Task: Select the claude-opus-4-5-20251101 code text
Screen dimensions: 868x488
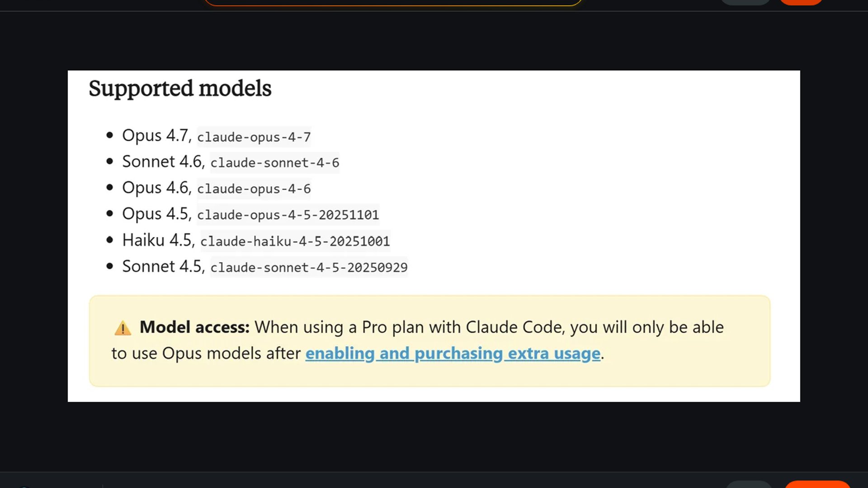Action: click(x=288, y=215)
